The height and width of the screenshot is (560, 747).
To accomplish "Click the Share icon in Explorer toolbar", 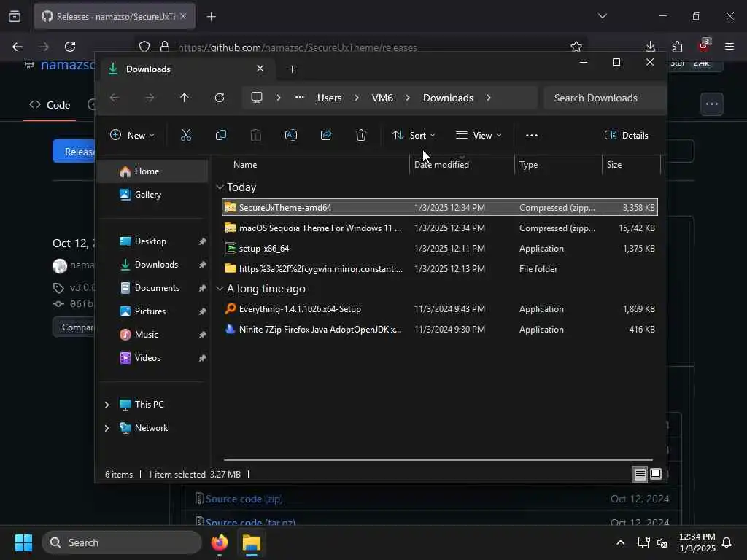I will [x=326, y=135].
